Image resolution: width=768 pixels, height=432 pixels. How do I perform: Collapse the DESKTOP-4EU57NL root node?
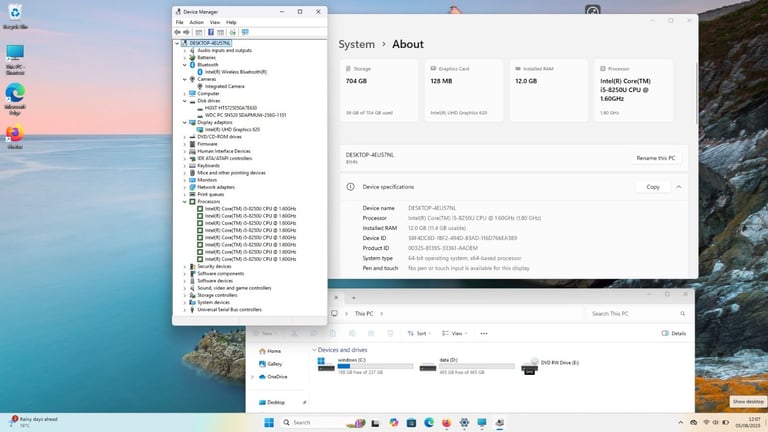coord(177,43)
